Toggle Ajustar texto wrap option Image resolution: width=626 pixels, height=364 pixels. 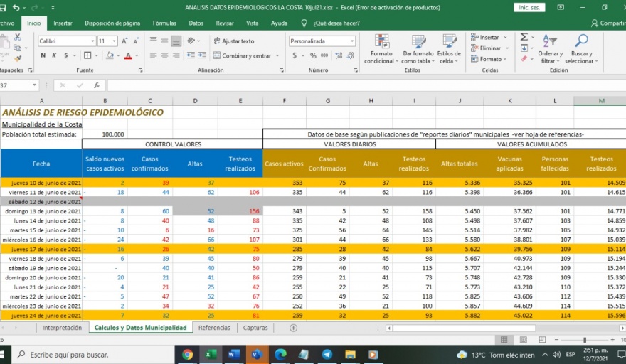point(233,41)
